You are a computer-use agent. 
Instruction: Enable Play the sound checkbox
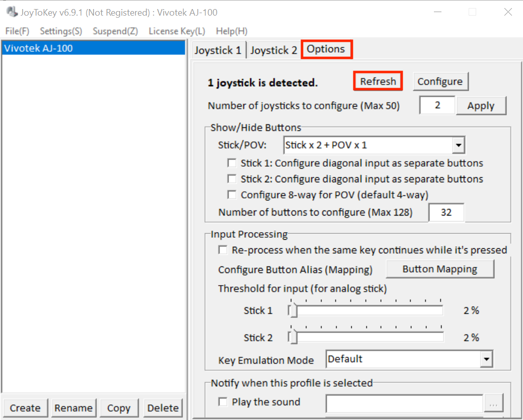click(x=223, y=402)
